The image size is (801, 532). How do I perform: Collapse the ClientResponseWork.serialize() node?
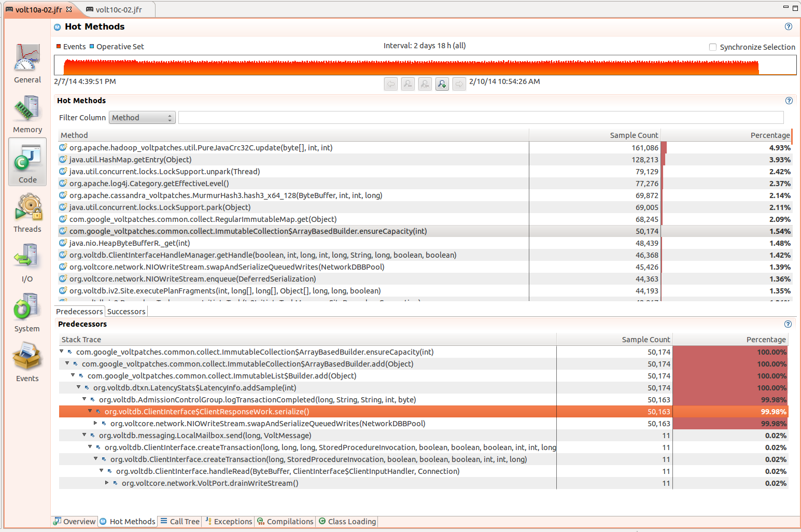90,411
